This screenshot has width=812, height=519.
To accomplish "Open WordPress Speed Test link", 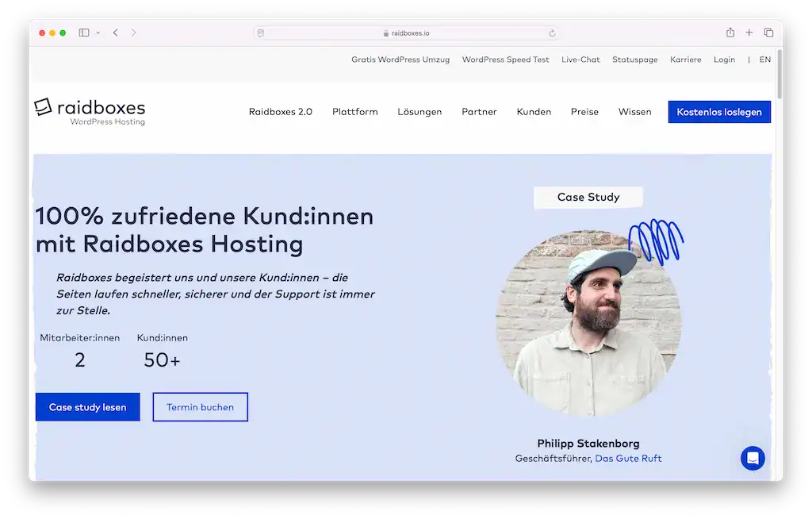I will [x=505, y=60].
